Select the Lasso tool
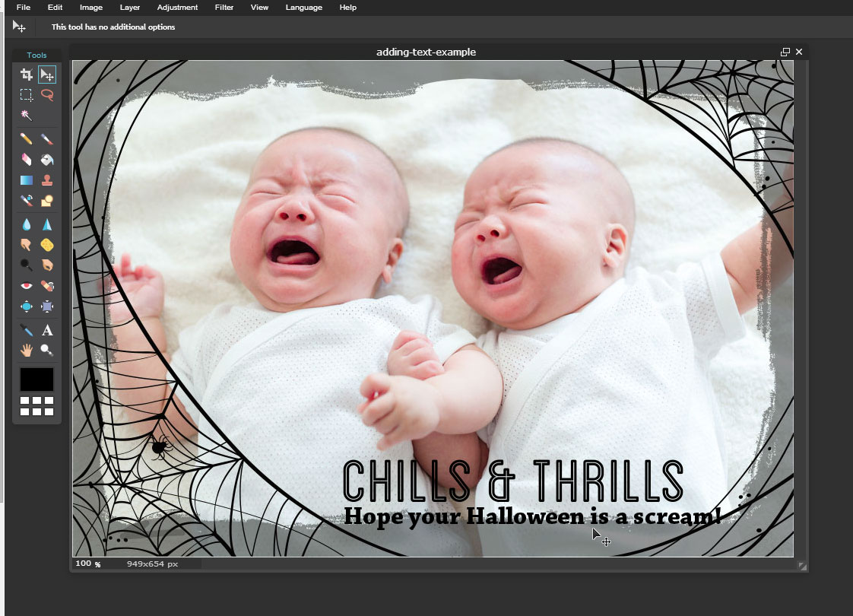The width and height of the screenshot is (853, 616). click(47, 95)
